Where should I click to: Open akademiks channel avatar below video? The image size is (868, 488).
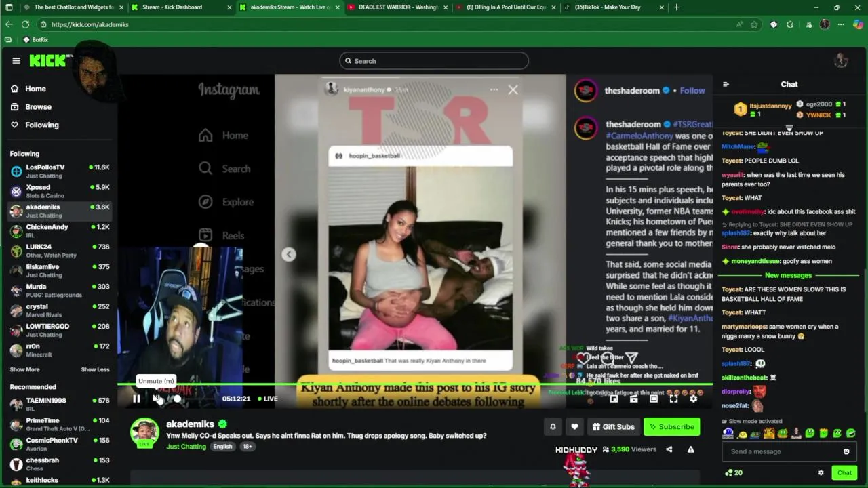144,433
